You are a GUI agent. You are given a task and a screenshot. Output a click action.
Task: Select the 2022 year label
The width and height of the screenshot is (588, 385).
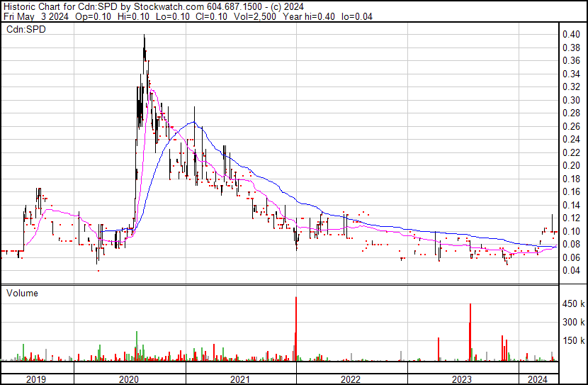pyautogui.click(x=350, y=379)
